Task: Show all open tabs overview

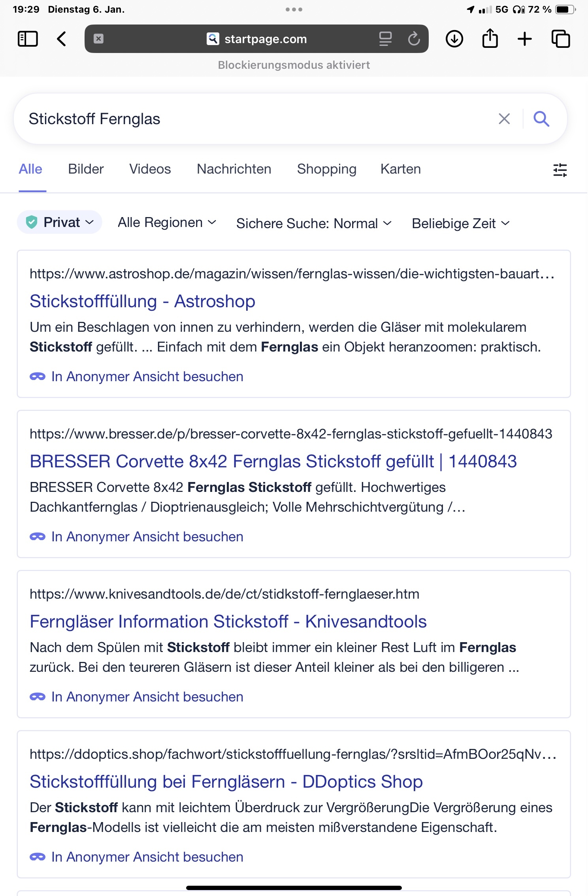Action: 561,39
